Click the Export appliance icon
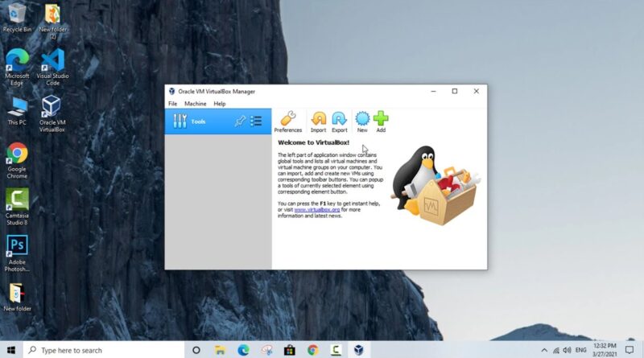Image resolution: width=644 pixels, height=358 pixels. pos(339,121)
